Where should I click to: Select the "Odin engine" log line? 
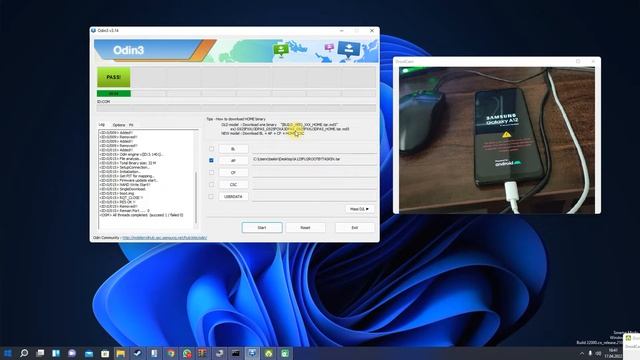(131, 154)
